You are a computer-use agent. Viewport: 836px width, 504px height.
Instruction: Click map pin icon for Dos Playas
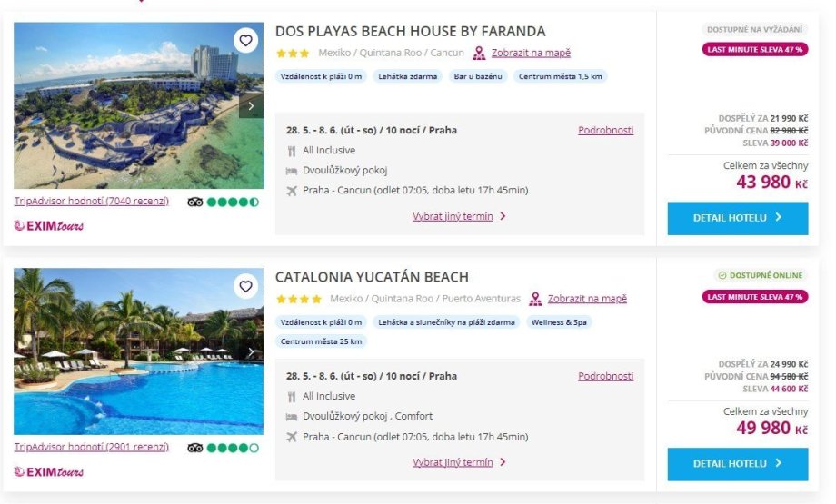(479, 53)
